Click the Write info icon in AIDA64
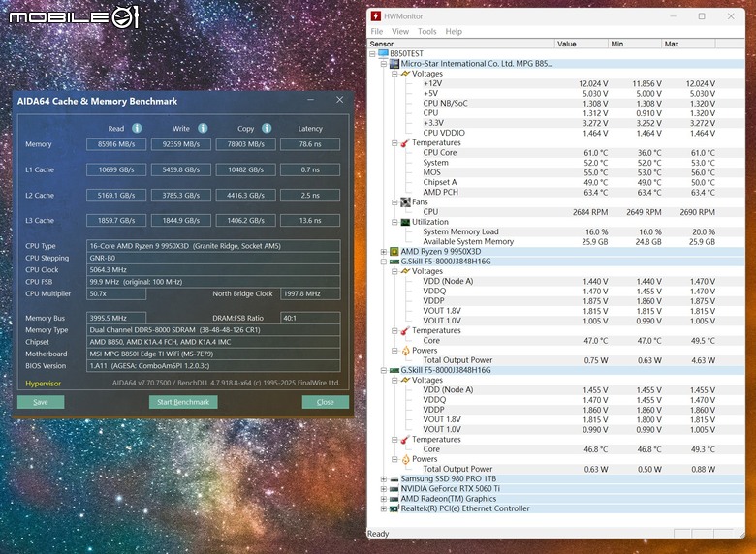This screenshot has height=554, width=756. [203, 128]
